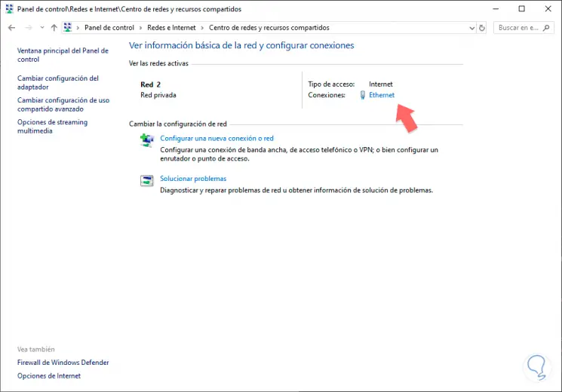
Task: Close the Control Panel window
Action: click(x=548, y=9)
